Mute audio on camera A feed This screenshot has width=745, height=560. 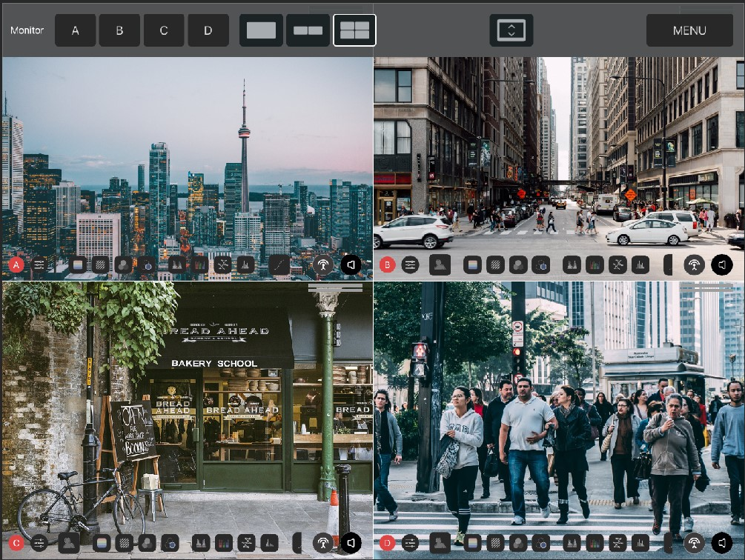click(351, 264)
